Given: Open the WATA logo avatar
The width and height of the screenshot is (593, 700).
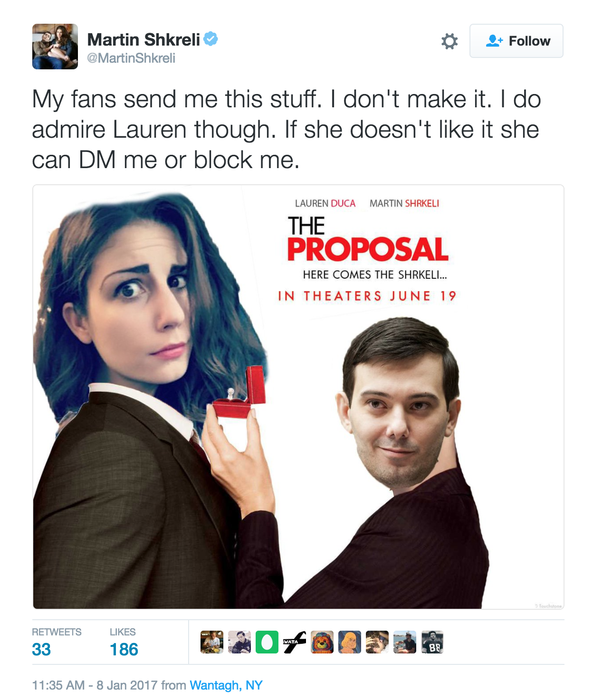Looking at the screenshot, I should [295, 642].
